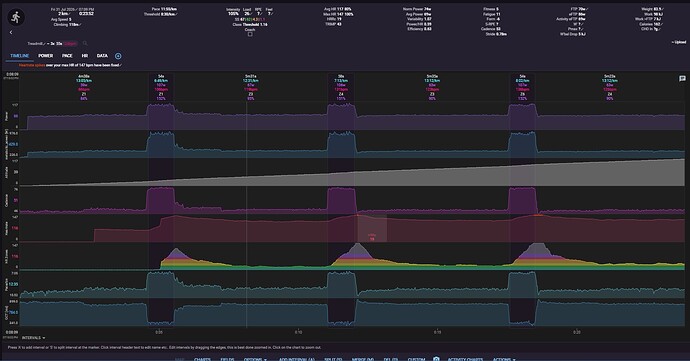This screenshot has height=361, width=690.
Task: Switch to the TIMELINE tab
Action: point(19,56)
